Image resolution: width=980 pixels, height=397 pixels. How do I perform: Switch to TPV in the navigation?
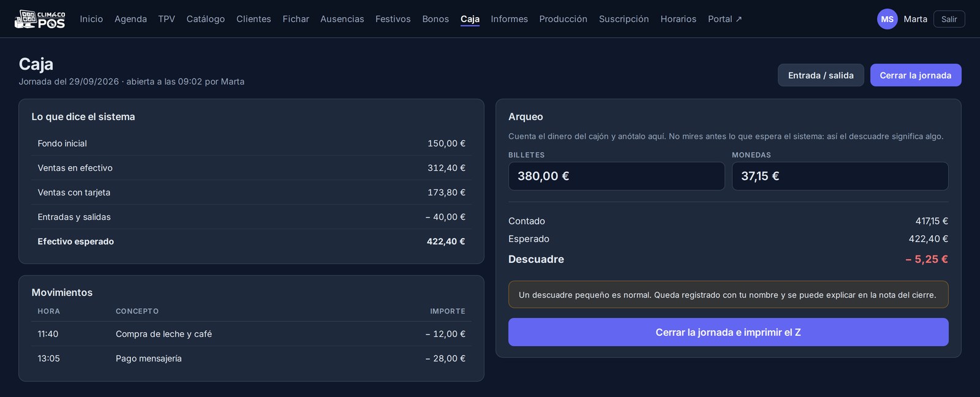coord(167,19)
